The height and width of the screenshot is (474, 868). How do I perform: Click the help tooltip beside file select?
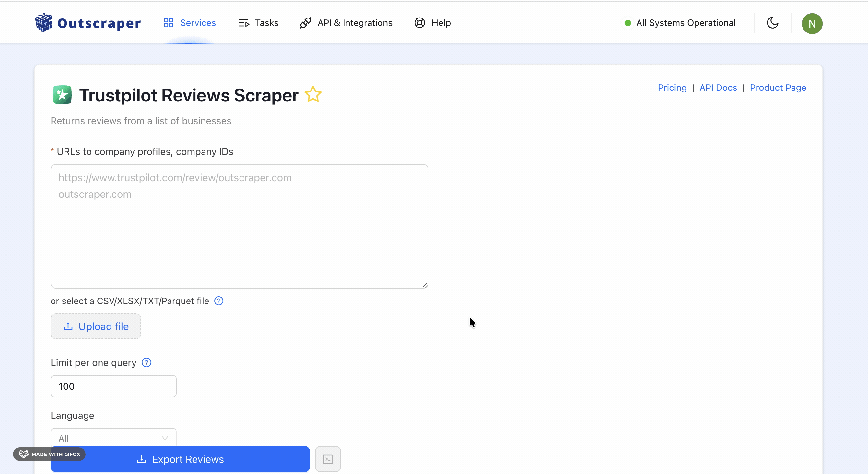(218, 301)
